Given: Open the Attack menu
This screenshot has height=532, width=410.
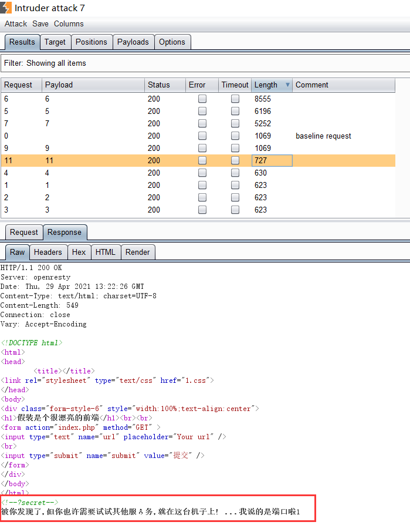Looking at the screenshot, I should pos(16,23).
